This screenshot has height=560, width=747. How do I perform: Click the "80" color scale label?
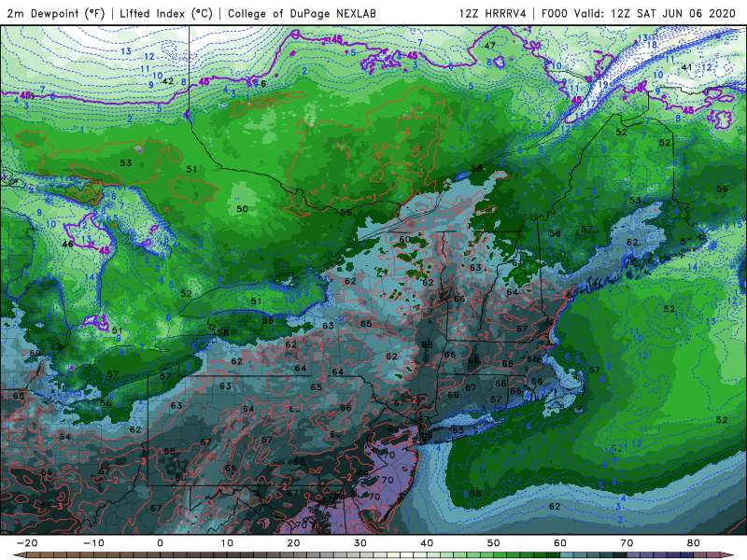click(694, 543)
